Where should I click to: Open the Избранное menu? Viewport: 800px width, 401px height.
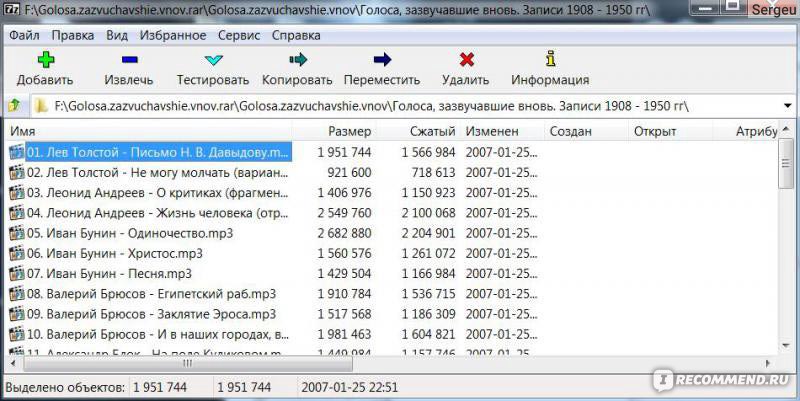click(x=173, y=35)
